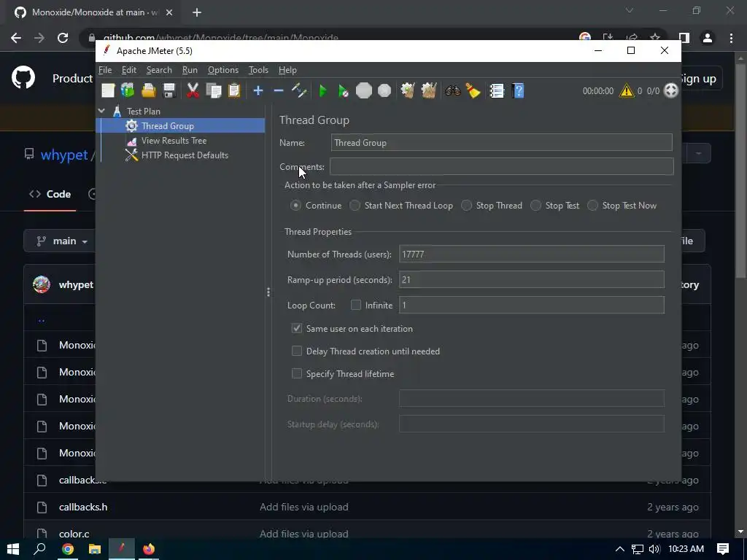Screen dimensions: 747x560
Task: Open the Run menu
Action: (190, 70)
